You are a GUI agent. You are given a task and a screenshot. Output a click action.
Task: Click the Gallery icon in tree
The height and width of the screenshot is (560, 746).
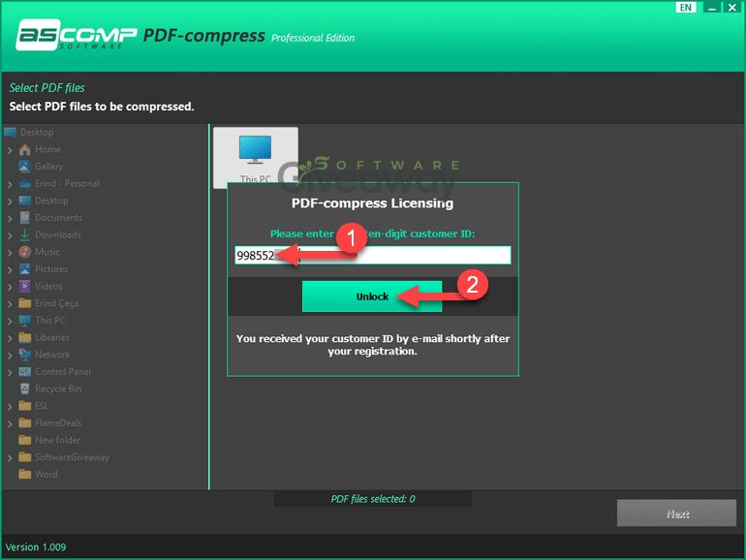(x=25, y=166)
